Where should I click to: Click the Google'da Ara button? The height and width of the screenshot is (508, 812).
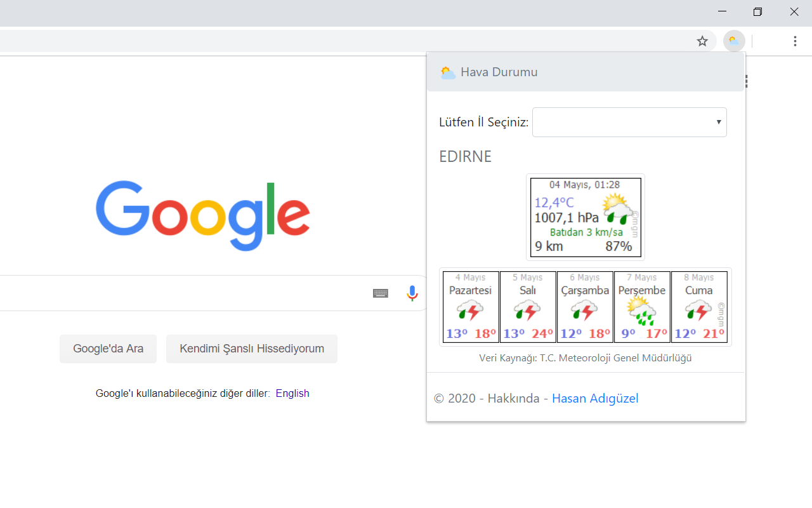point(108,349)
